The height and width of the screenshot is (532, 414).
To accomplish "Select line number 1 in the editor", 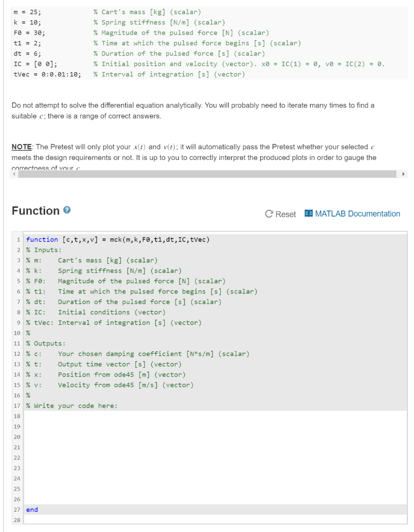I will (19, 240).
